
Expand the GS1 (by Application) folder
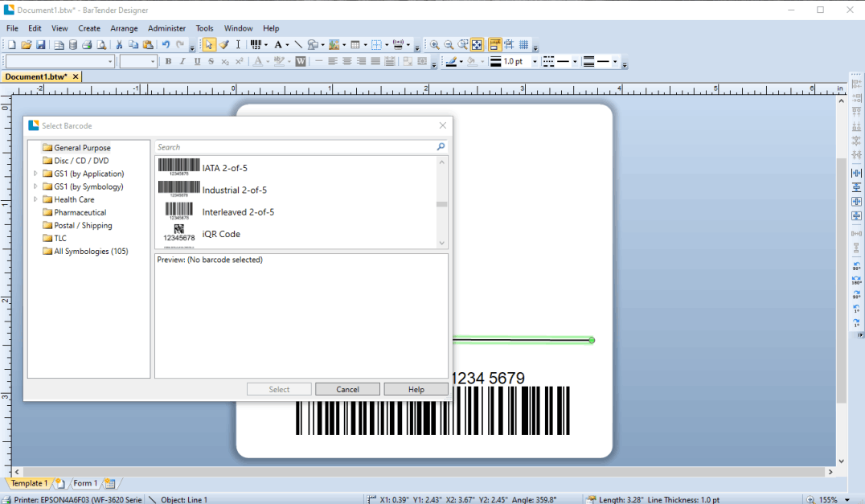click(35, 174)
